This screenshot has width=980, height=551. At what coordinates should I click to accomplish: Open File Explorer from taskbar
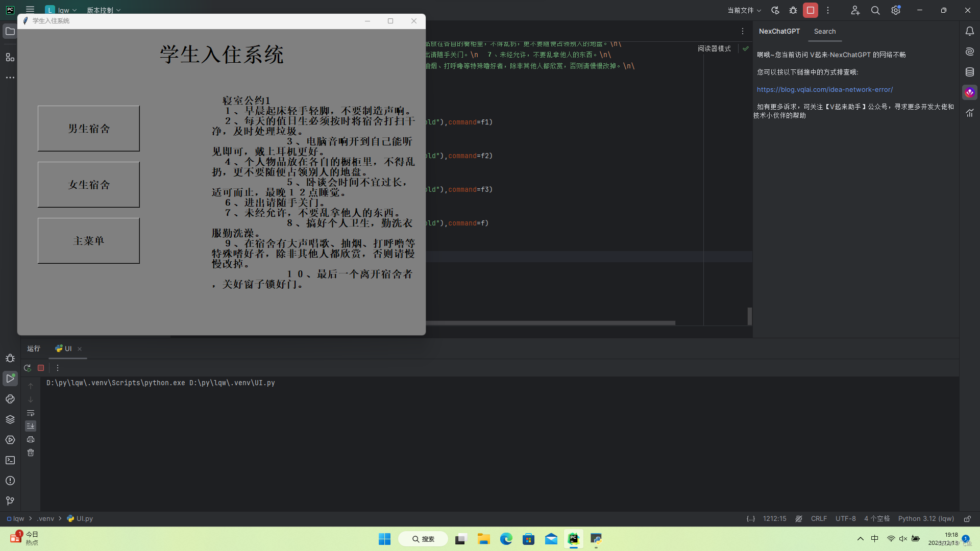click(x=483, y=539)
